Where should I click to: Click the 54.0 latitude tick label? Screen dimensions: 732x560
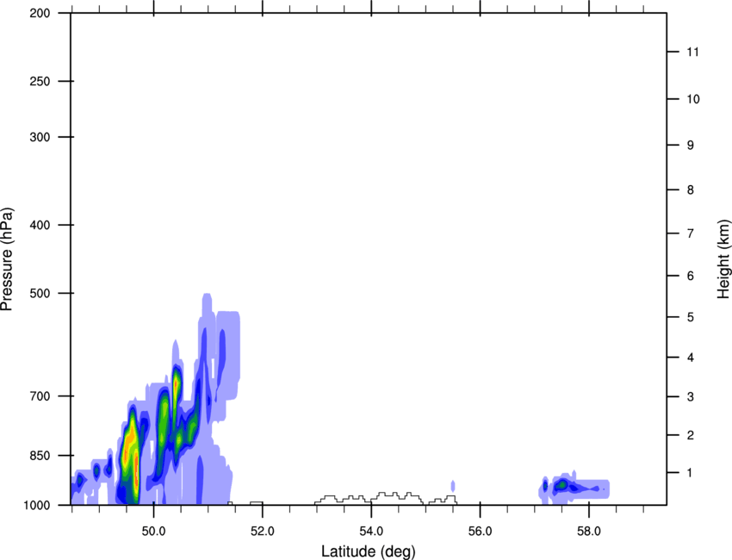[371, 532]
